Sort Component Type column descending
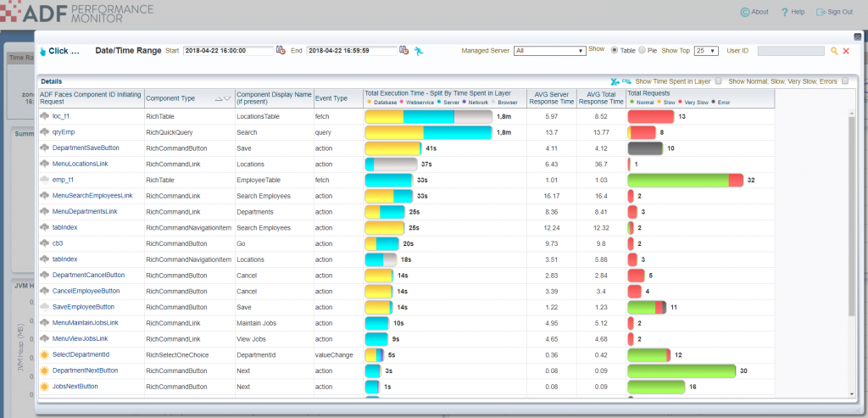Screen dimensions: 868x418 point(226,99)
